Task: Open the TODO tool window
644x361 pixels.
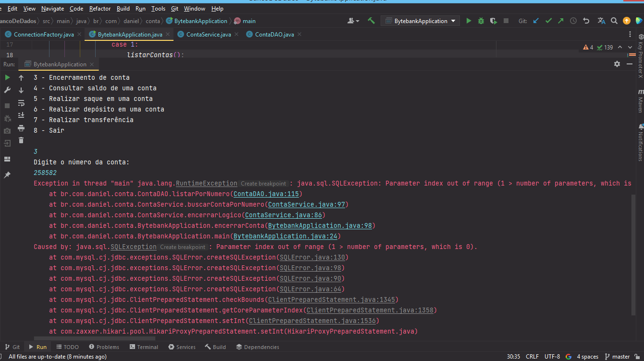Action: tap(67, 347)
